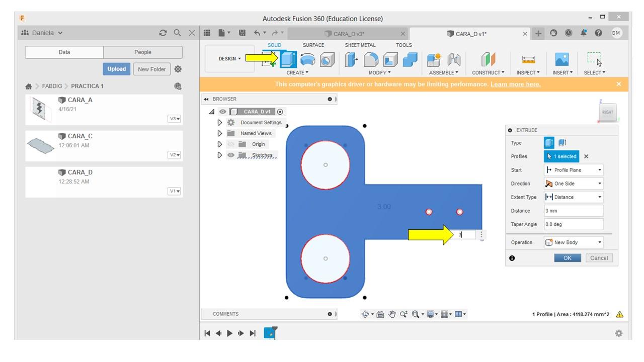The height and width of the screenshot is (362, 644).
Task: Click the Look At camera icon
Action: (x=380, y=314)
